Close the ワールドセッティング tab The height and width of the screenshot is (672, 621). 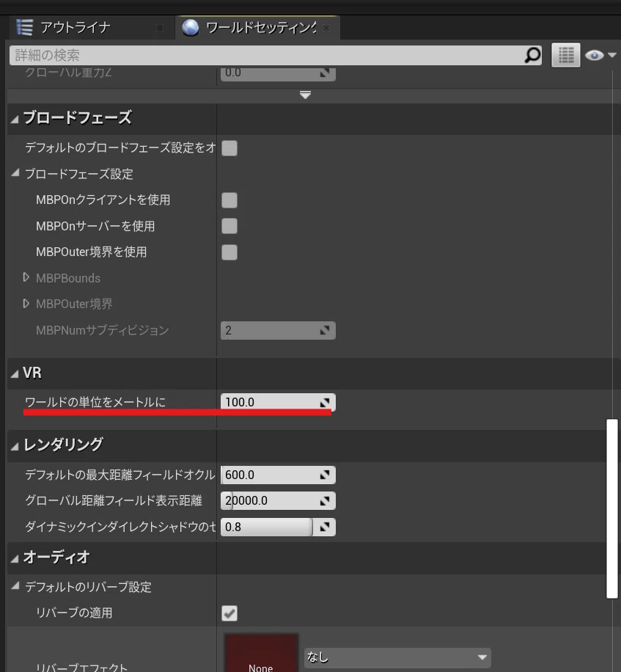point(326,28)
